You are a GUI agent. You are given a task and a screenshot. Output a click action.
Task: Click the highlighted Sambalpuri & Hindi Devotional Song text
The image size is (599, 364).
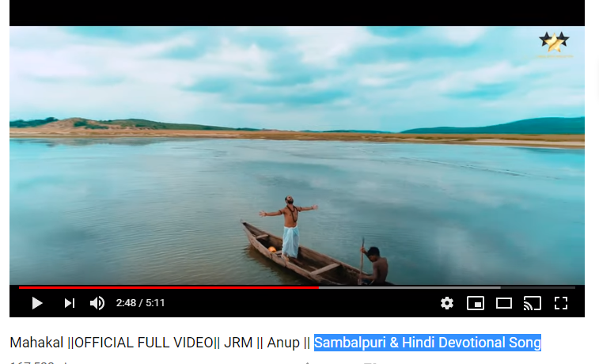click(427, 343)
